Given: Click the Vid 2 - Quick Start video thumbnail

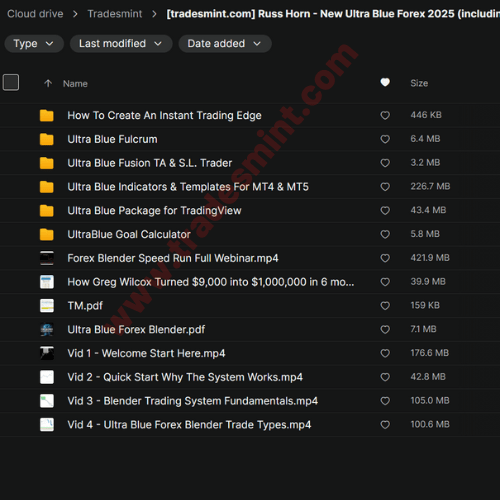Looking at the screenshot, I should (47, 377).
